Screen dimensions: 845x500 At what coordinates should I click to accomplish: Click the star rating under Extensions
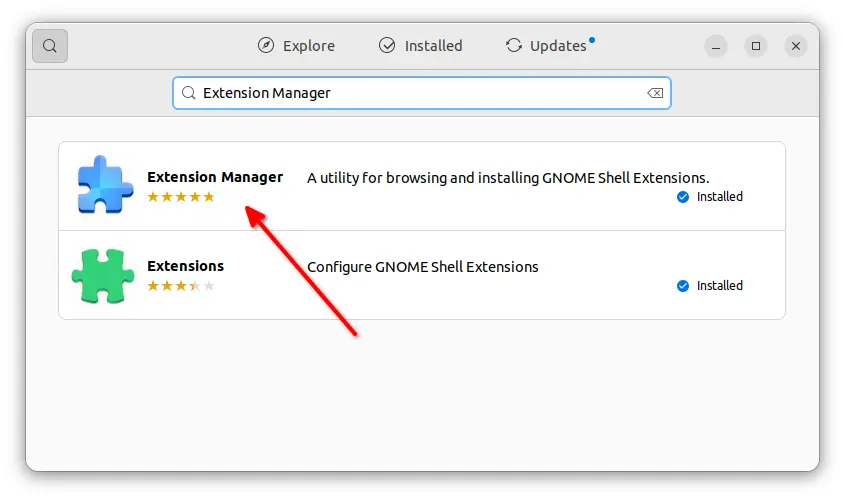tap(181, 286)
